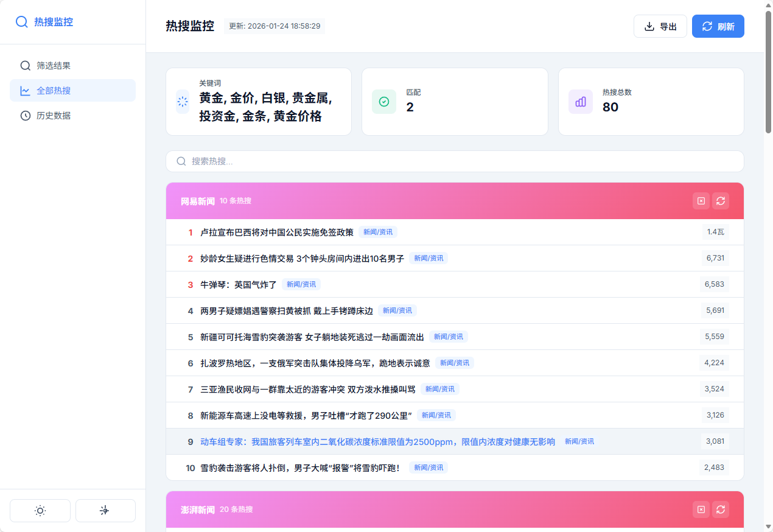Image resolution: width=773 pixels, height=532 pixels.
Task: Click the chart icon beside 全部热搜
Action: 25,90
